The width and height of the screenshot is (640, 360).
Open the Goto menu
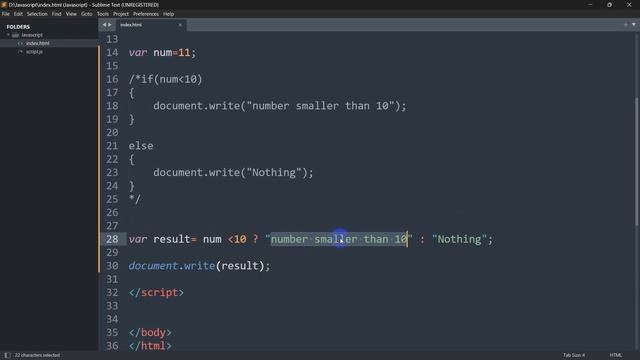(87, 14)
